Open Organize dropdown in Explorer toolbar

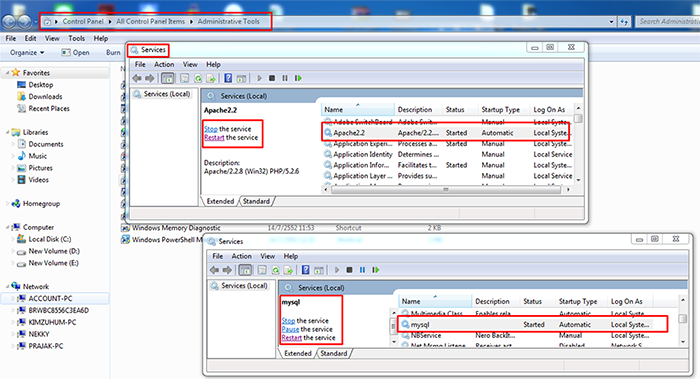(x=27, y=53)
